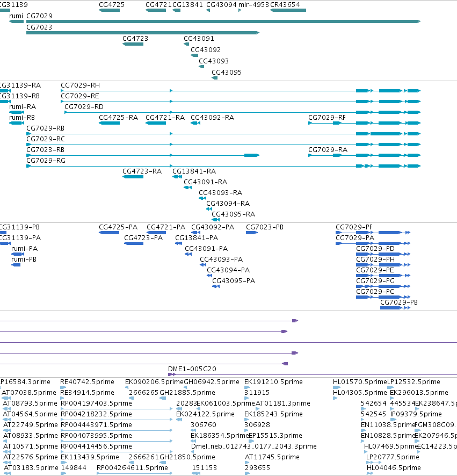
Task: Click the CG7023-RB transcript label
Action: point(46,150)
